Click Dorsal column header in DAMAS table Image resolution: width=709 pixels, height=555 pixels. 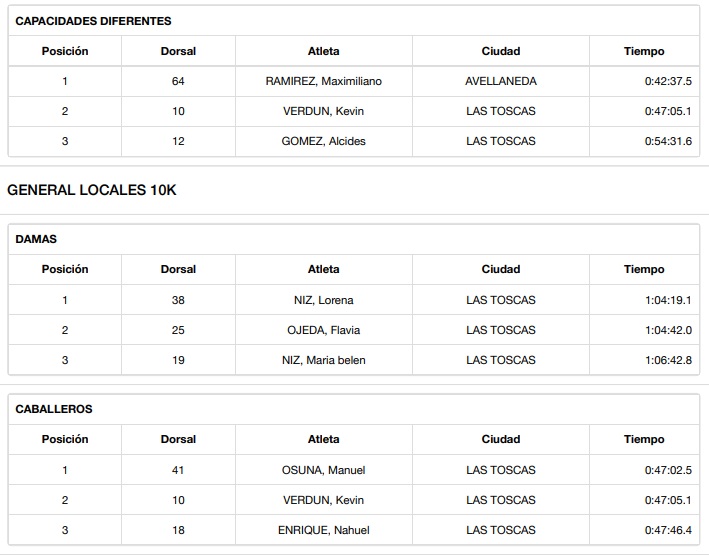click(178, 269)
